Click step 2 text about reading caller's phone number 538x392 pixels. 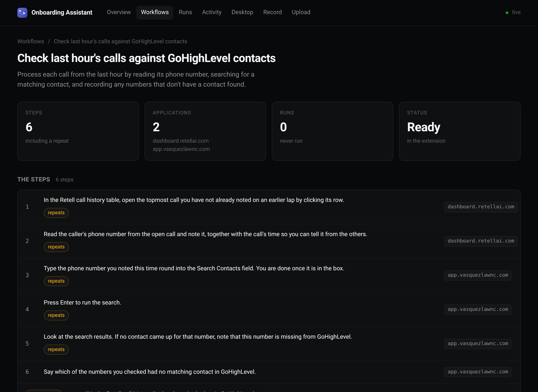point(206,234)
